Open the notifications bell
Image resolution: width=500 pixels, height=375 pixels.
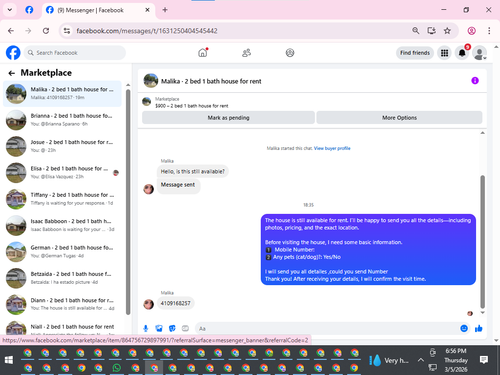[462, 53]
